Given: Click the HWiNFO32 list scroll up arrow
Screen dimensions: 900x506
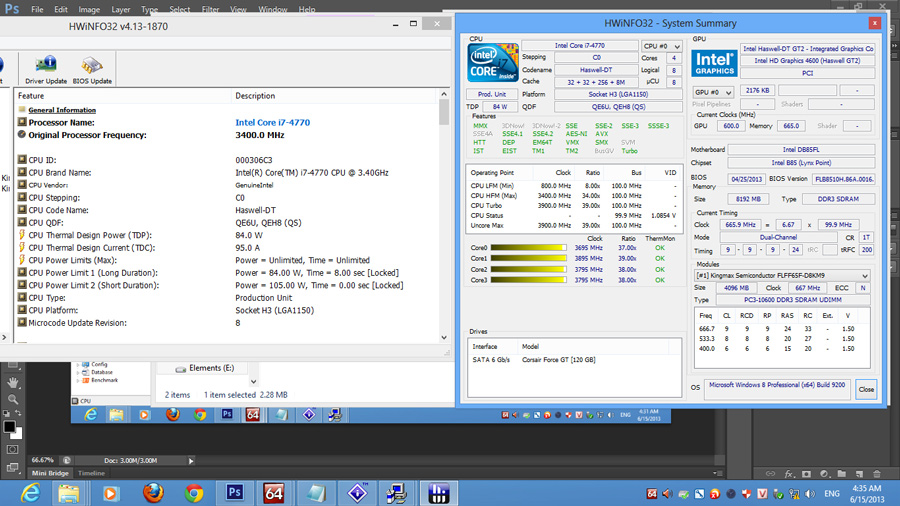Looking at the screenshot, I should point(444,94).
